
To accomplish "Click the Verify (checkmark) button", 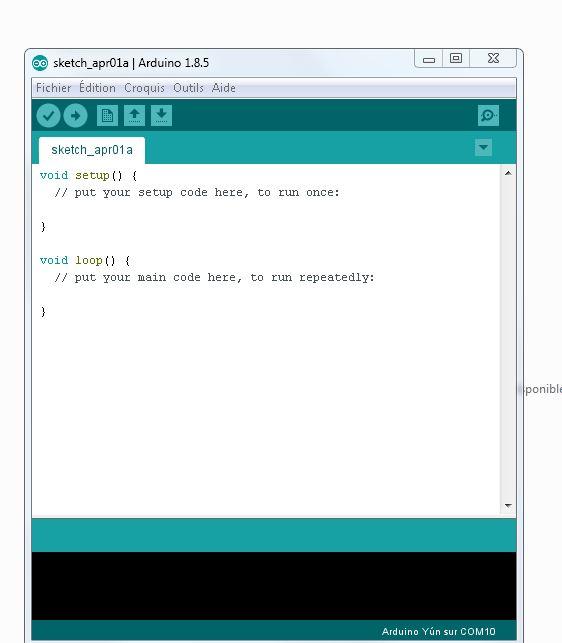I will click(x=48, y=116).
